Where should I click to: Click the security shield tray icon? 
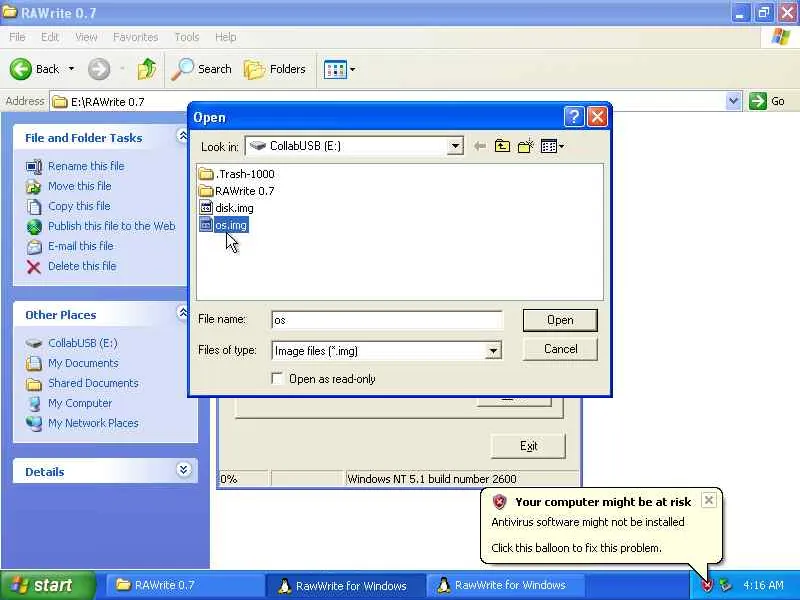click(707, 585)
